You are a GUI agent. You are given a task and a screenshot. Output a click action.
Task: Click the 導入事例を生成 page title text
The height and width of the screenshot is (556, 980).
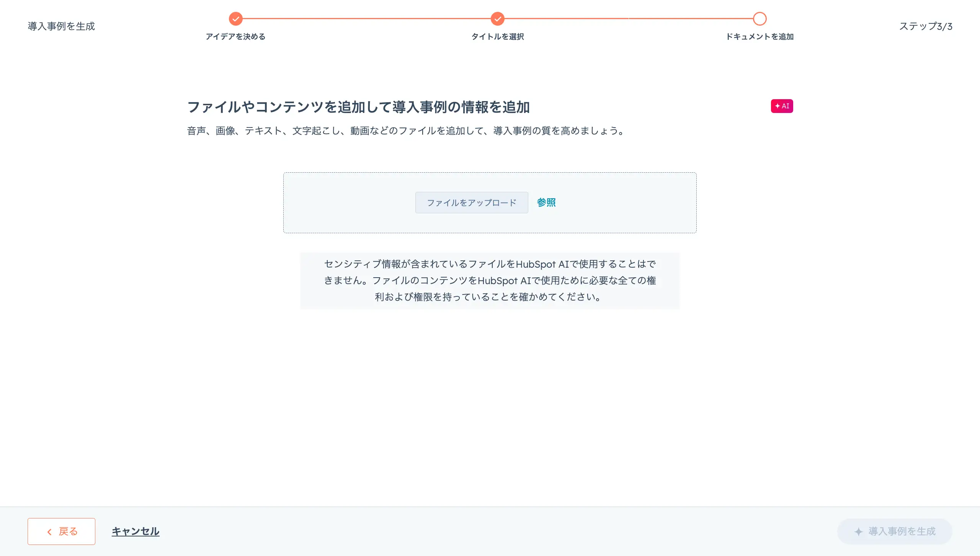click(x=61, y=26)
